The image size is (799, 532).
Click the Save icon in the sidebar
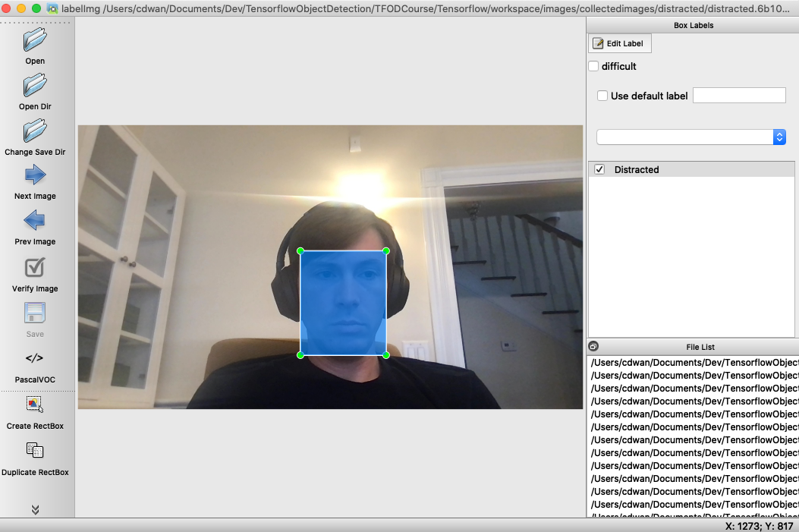34,313
